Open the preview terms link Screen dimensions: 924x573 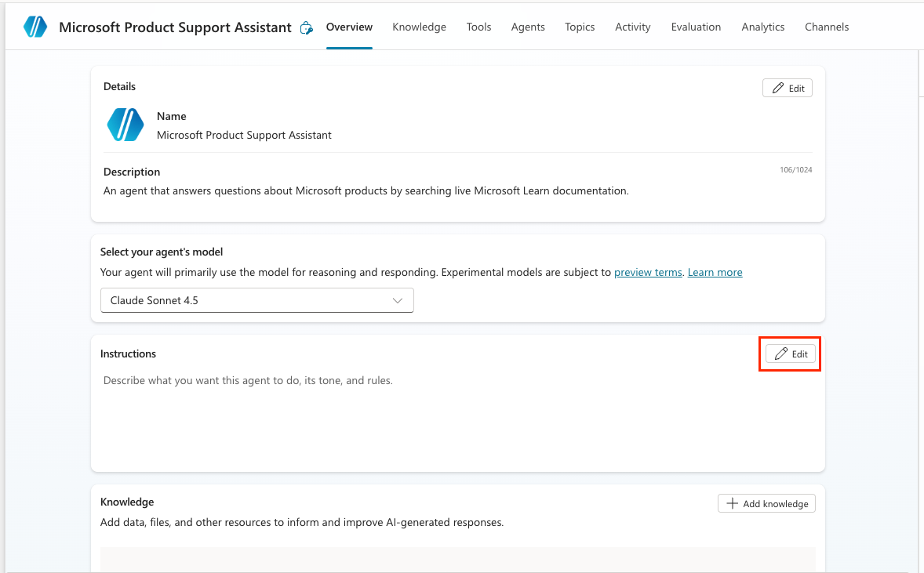[648, 273]
